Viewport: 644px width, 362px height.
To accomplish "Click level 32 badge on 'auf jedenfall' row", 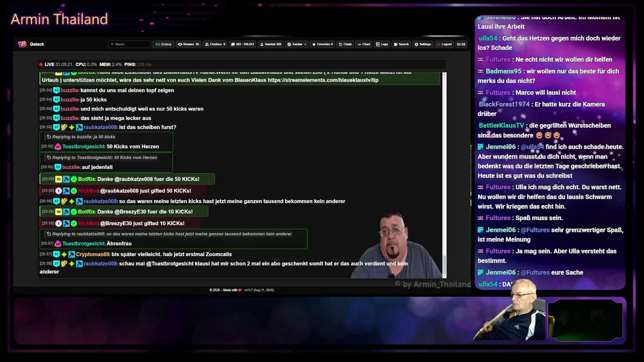I will point(58,167).
